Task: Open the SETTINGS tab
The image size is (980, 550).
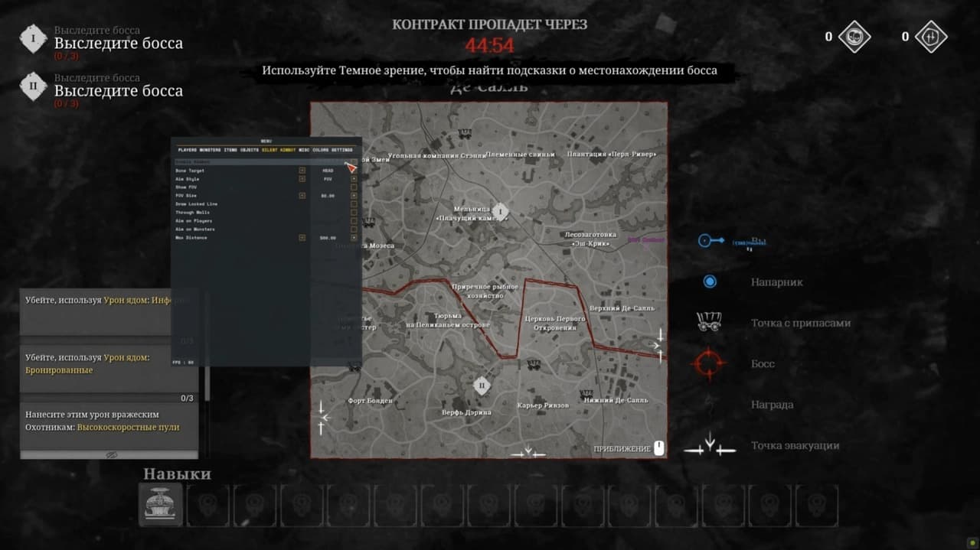Action: (342, 150)
